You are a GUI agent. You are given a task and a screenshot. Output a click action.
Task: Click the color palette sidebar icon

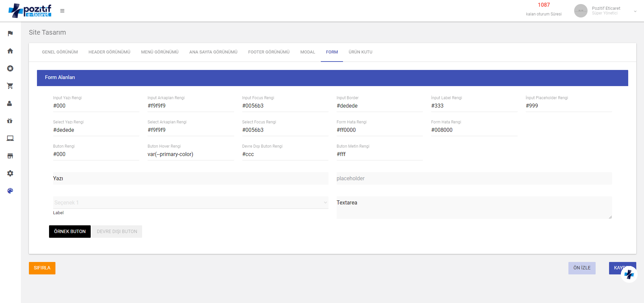click(x=10, y=191)
